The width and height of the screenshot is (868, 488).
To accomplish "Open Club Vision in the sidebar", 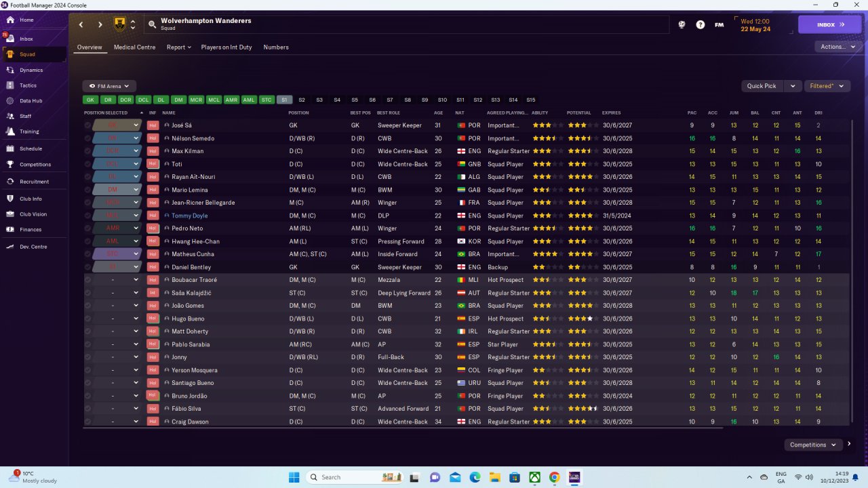I will click(x=33, y=214).
